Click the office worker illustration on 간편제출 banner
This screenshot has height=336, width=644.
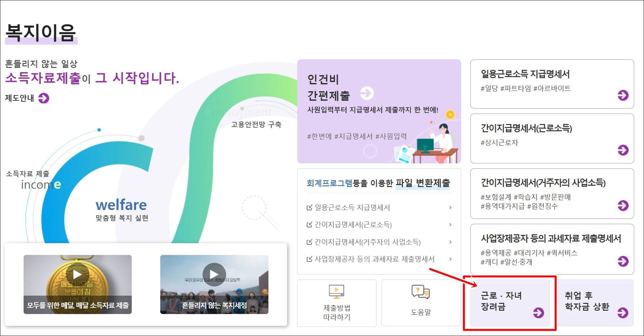426,141
